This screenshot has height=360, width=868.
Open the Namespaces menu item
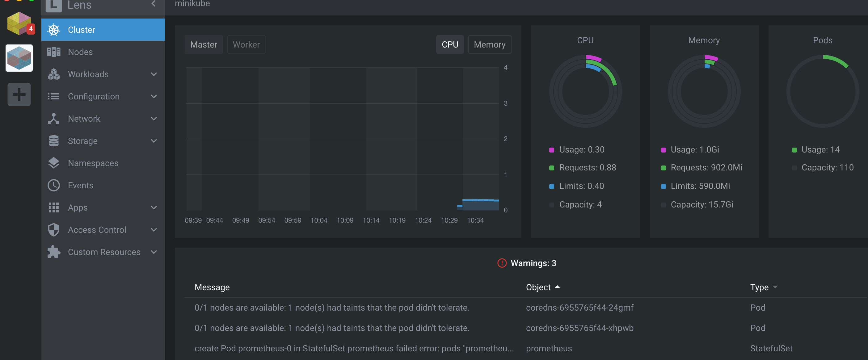tap(93, 163)
